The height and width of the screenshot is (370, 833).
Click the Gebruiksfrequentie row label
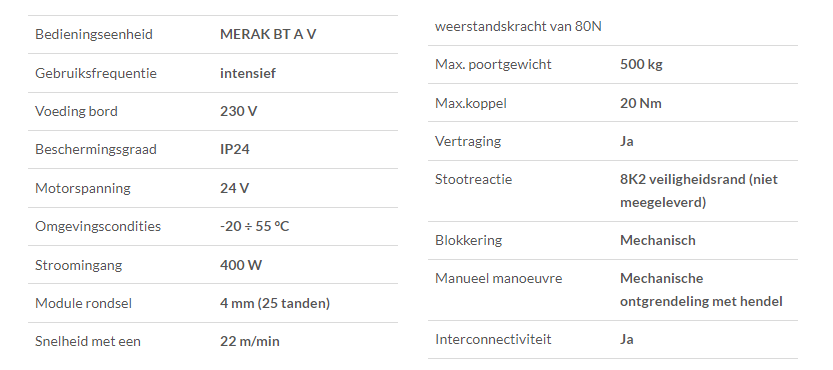pyautogui.click(x=96, y=73)
